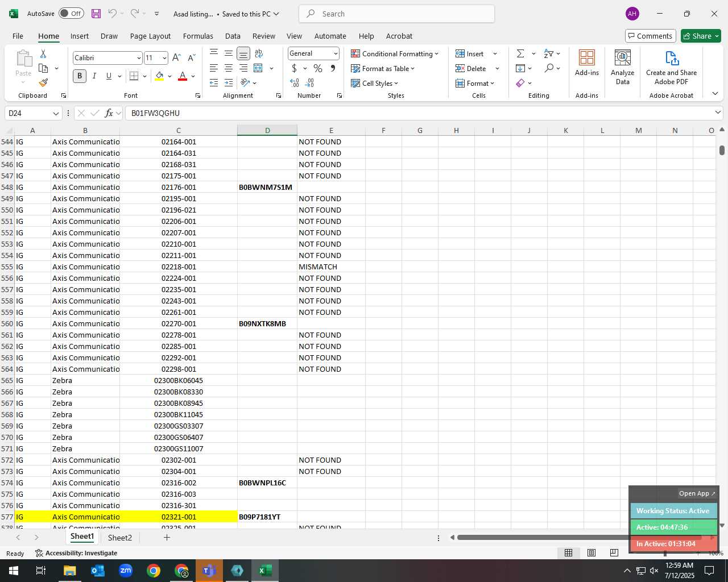Screen dimensions: 728x582
Task: Click the Orientation text angle icon
Action: [245, 83]
